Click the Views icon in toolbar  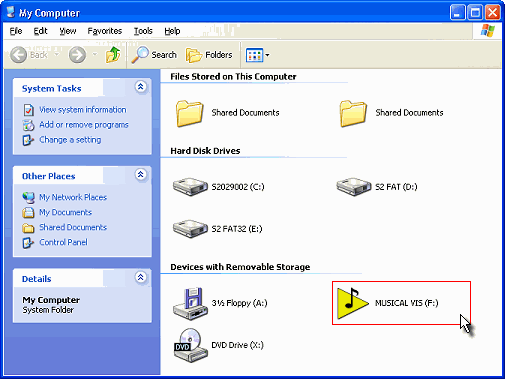click(x=254, y=55)
